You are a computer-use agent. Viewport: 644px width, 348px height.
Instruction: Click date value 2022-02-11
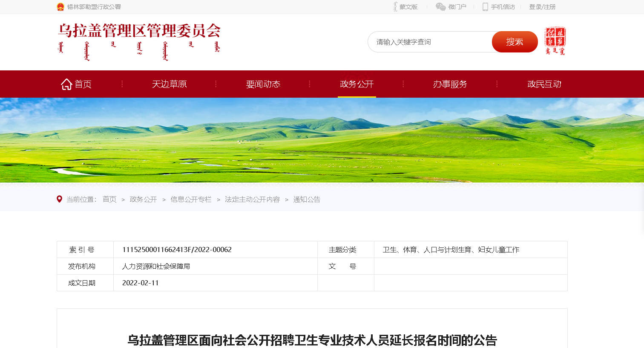(140, 283)
